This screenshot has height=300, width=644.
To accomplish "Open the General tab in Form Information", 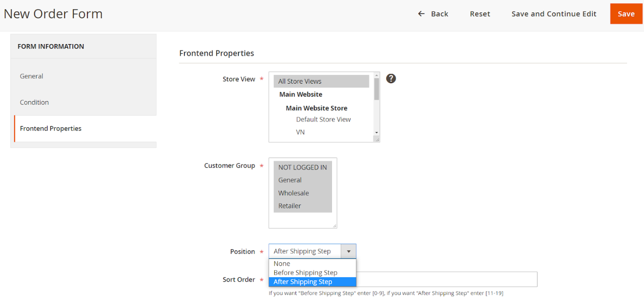I will (x=32, y=76).
